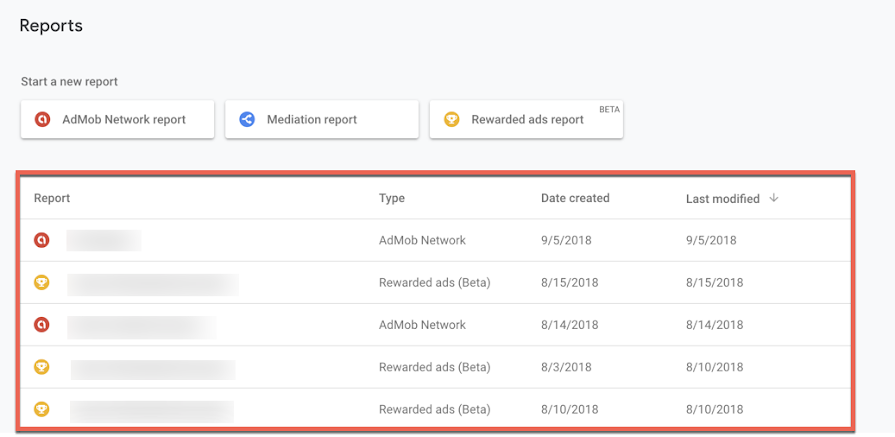The image size is (895, 437).
Task: Open the trophy icon of the report created 8/15/2018
Action: click(x=42, y=282)
